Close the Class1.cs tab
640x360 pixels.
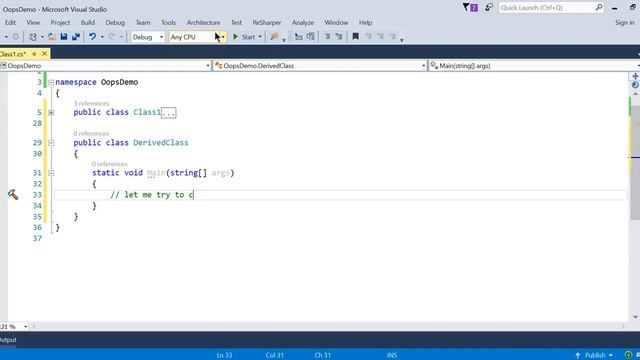pyautogui.click(x=44, y=53)
